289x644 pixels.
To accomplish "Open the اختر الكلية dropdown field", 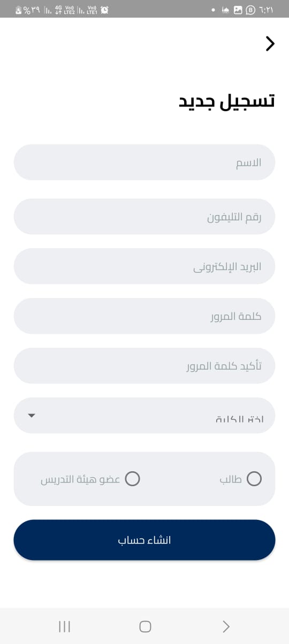I will (x=144, y=415).
